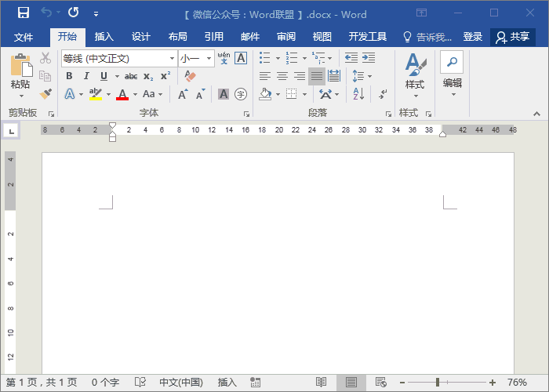
Task: Click the Increase Indent icon
Action: tap(369, 58)
